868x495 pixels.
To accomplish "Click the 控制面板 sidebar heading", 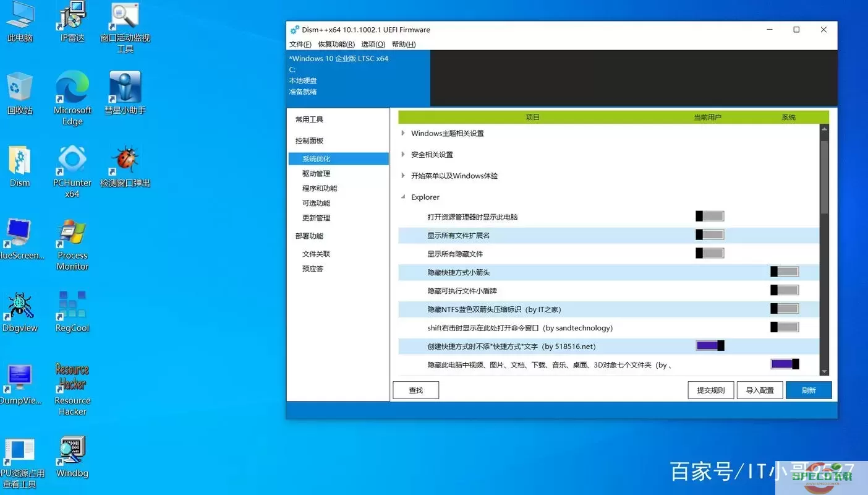I will coord(309,140).
